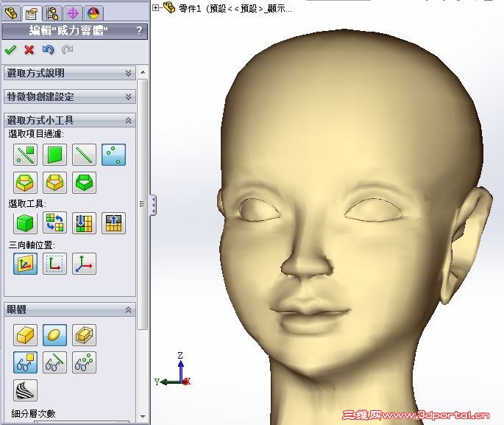Click the zebra stripes display icon

pos(26,390)
